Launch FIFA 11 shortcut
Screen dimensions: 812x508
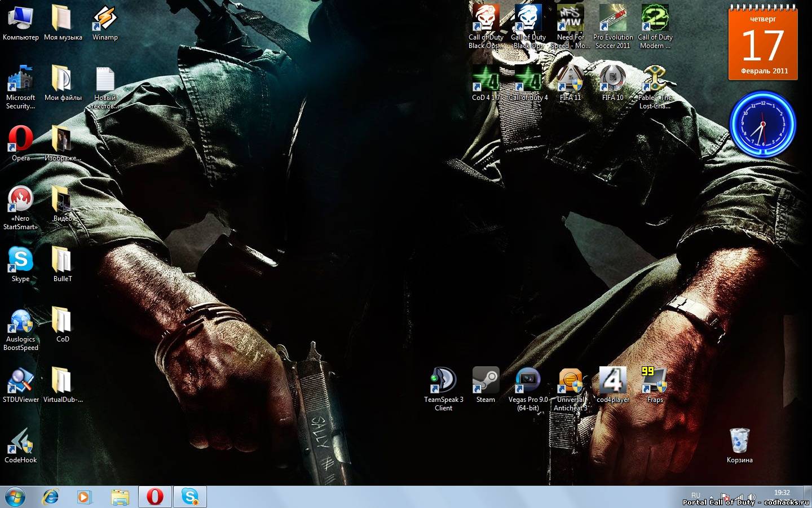pyautogui.click(x=570, y=84)
